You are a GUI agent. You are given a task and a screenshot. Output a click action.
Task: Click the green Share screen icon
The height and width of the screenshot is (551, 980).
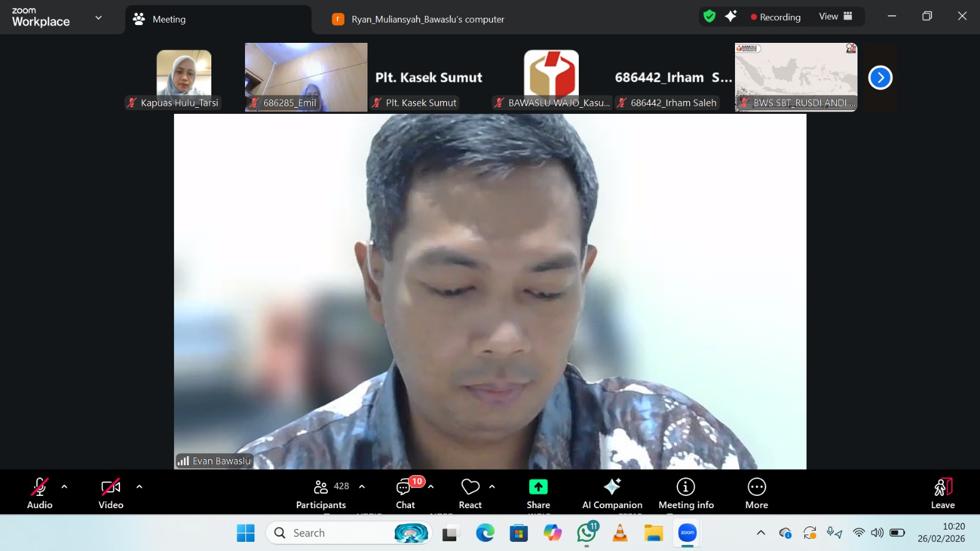coord(538,487)
